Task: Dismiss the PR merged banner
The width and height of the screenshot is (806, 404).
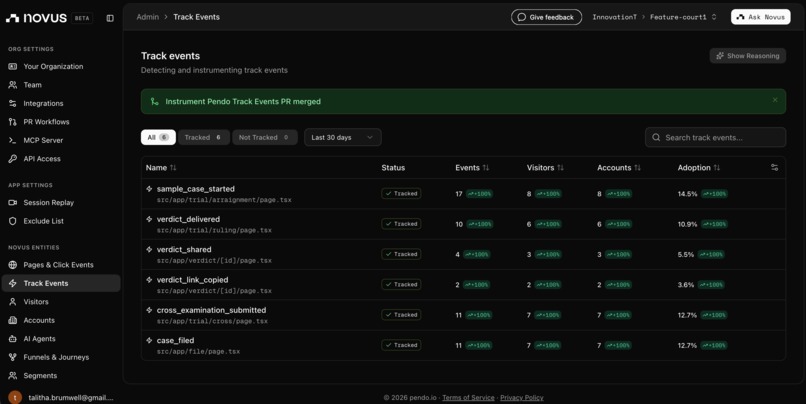Action: (775, 100)
